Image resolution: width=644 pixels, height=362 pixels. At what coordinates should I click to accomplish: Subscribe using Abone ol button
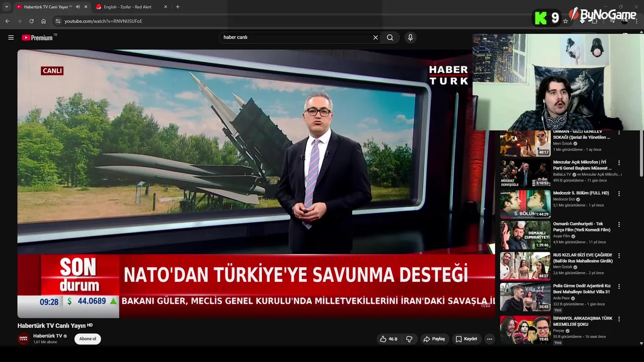(x=88, y=339)
